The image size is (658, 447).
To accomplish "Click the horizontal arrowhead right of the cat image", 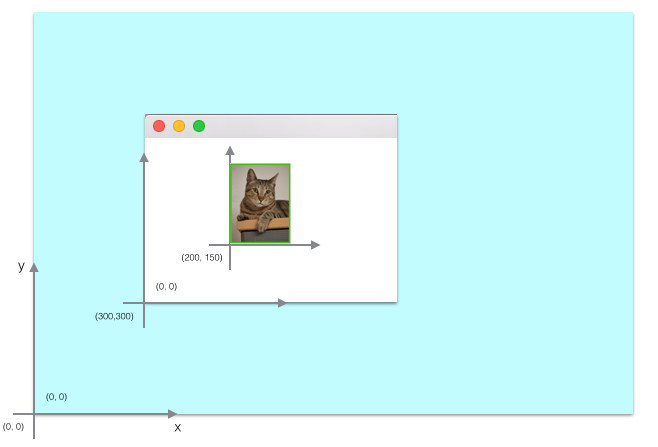I will [x=315, y=245].
